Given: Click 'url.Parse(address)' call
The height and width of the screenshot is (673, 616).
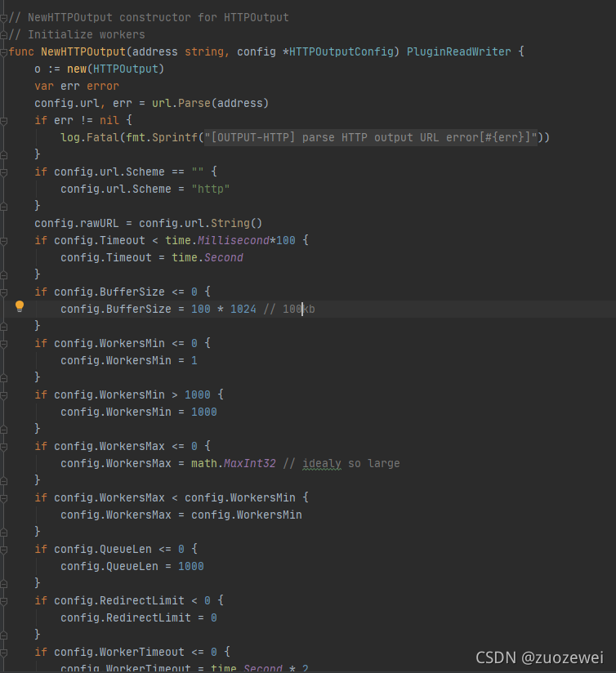Looking at the screenshot, I should click(x=210, y=104).
